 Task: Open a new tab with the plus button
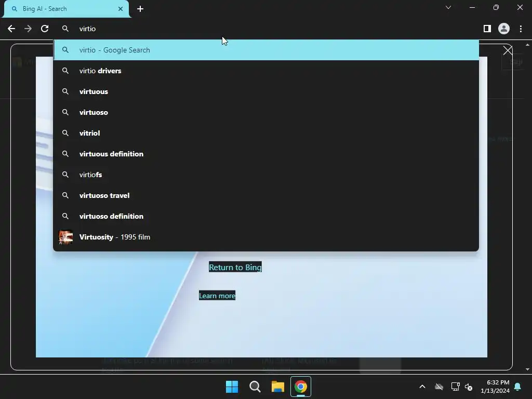[x=140, y=9]
